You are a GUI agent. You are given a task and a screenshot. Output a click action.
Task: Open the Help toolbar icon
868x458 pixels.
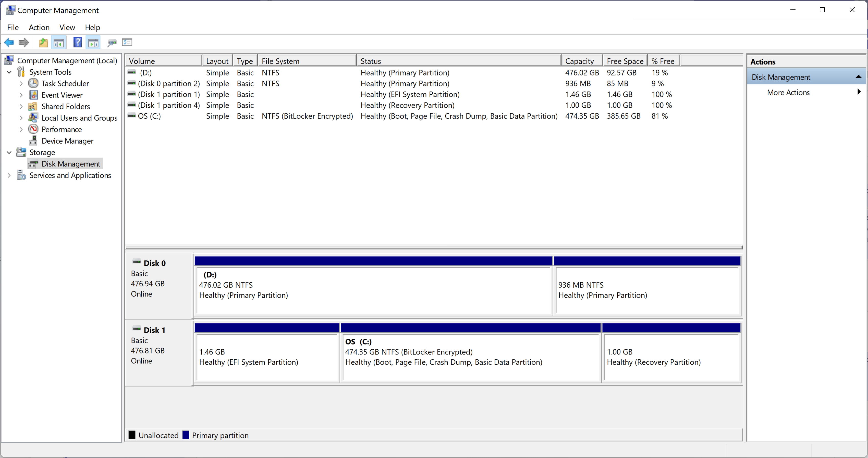coord(78,42)
